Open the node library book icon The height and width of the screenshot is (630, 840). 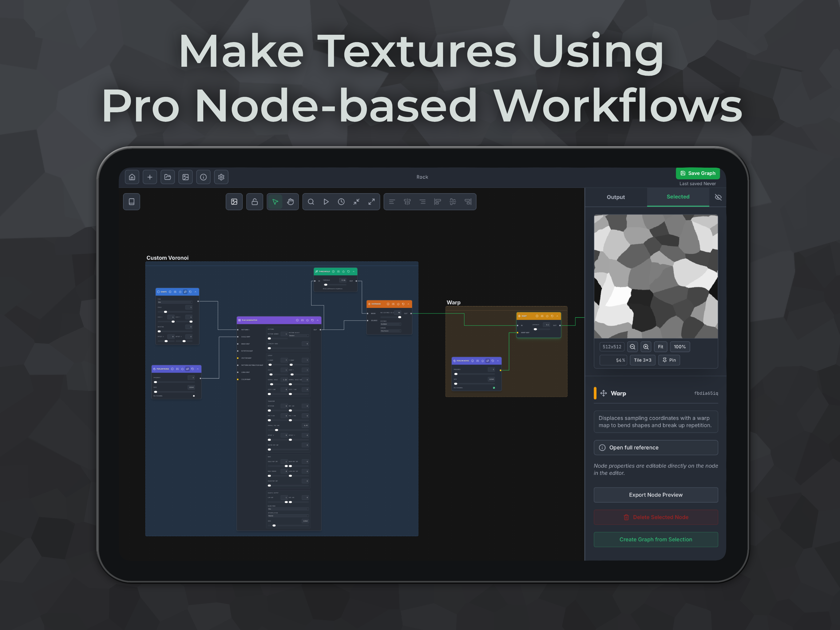(131, 202)
